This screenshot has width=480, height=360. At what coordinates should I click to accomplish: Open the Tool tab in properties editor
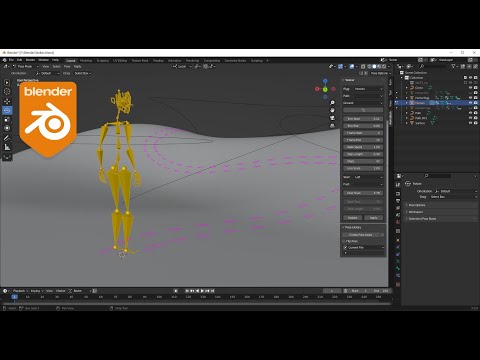tap(398, 184)
